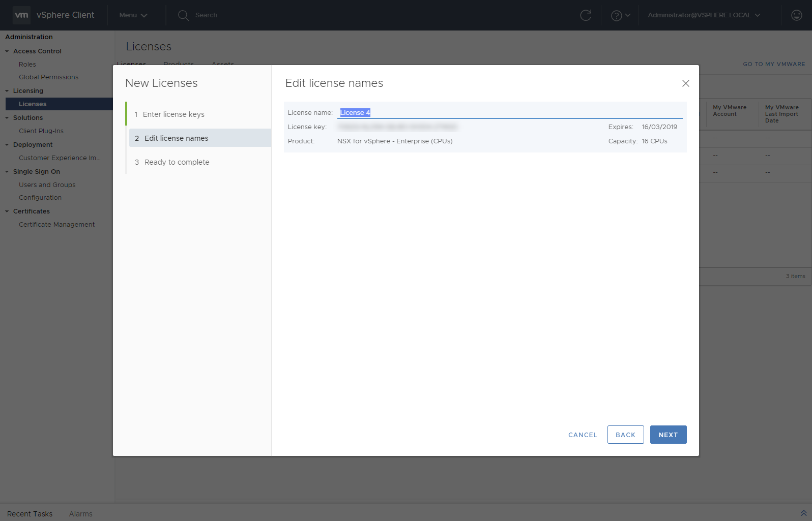Collapse the Certificates tree section
This screenshot has height=521, width=812.
click(x=7, y=211)
